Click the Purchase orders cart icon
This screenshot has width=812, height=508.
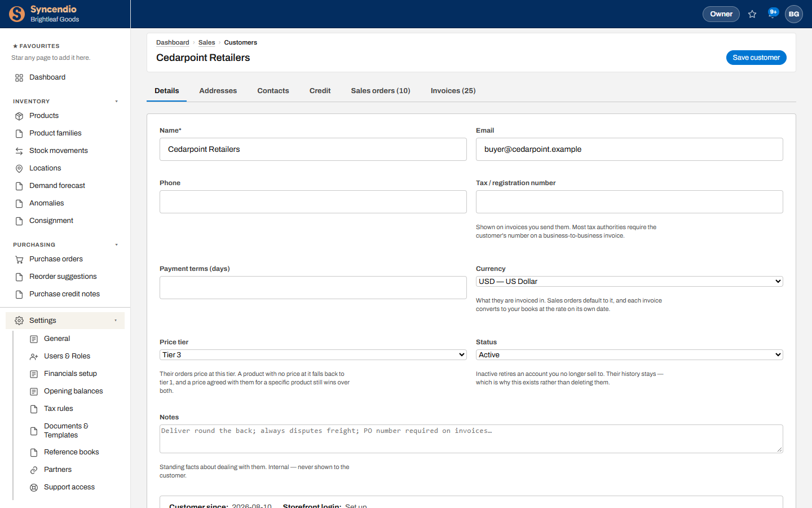(x=19, y=259)
